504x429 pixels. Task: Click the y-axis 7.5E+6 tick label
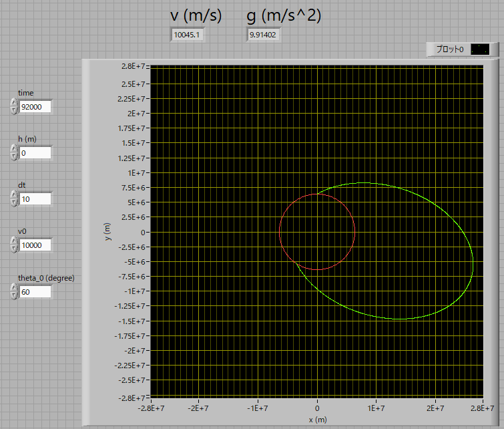click(x=133, y=188)
